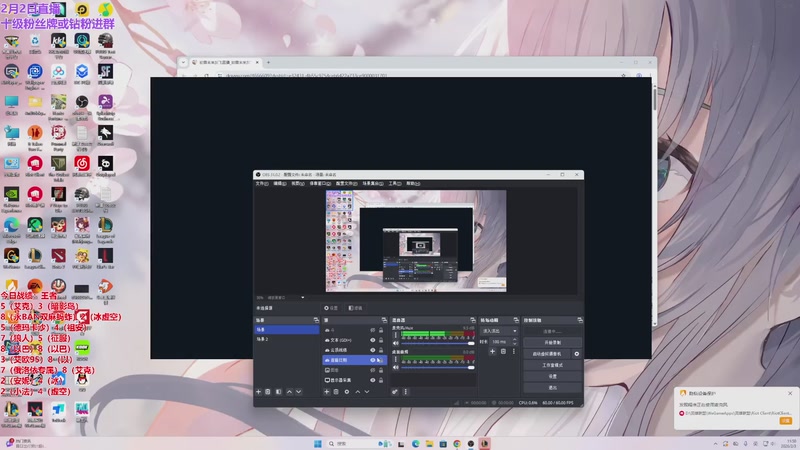Add a new scene in OBS

click(x=259, y=392)
